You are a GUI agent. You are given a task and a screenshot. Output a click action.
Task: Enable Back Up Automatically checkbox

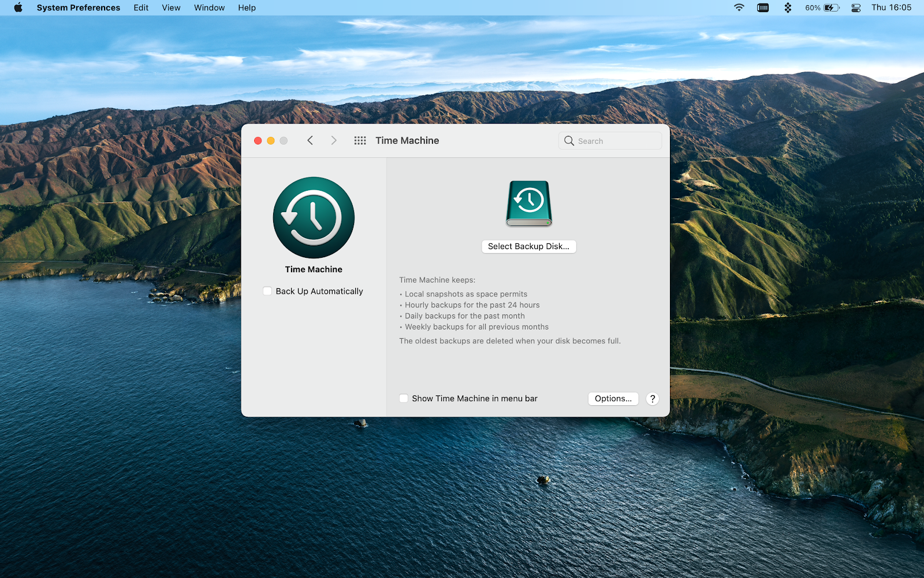click(267, 291)
